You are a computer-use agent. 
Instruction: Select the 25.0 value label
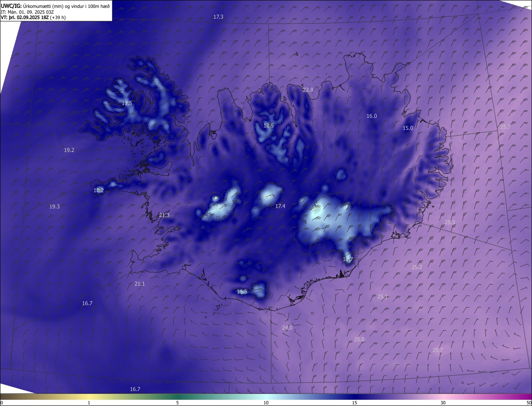click(x=359, y=340)
